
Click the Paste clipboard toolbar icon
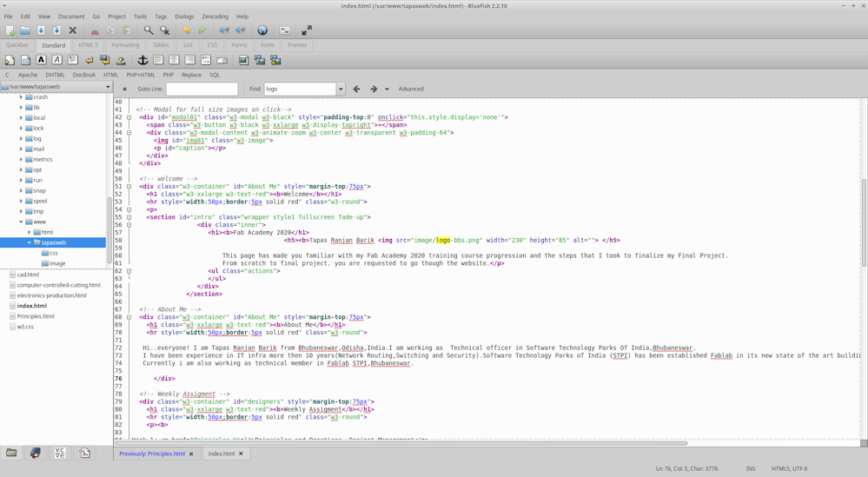[126, 30]
